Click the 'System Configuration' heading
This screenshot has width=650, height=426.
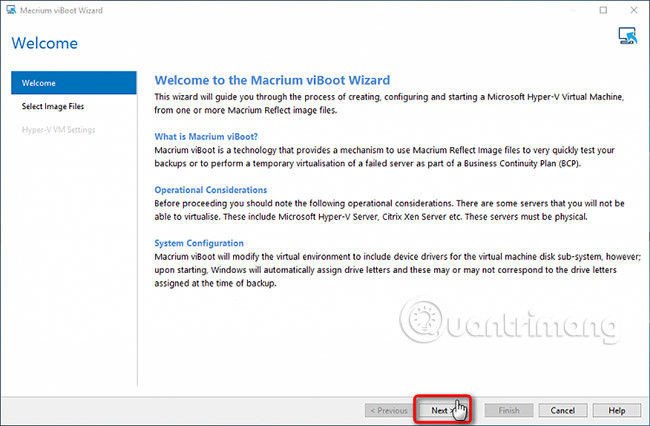[199, 243]
